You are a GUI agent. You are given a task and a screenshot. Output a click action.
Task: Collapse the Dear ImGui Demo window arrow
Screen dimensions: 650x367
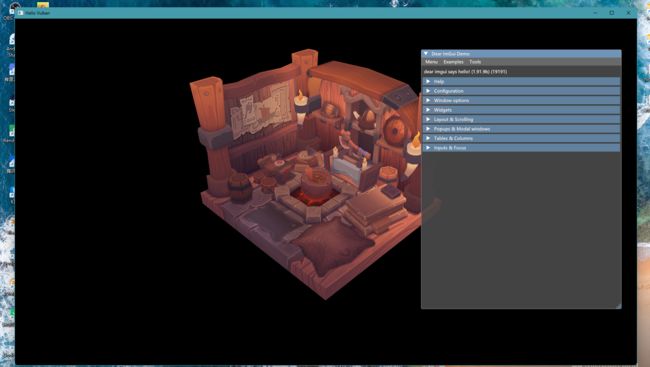click(x=426, y=53)
